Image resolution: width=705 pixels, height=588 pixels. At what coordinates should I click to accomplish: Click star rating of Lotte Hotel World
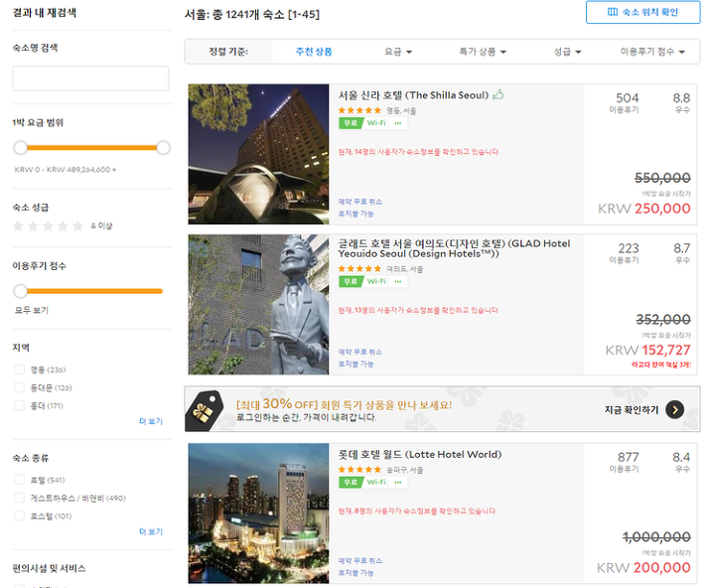[359, 469]
